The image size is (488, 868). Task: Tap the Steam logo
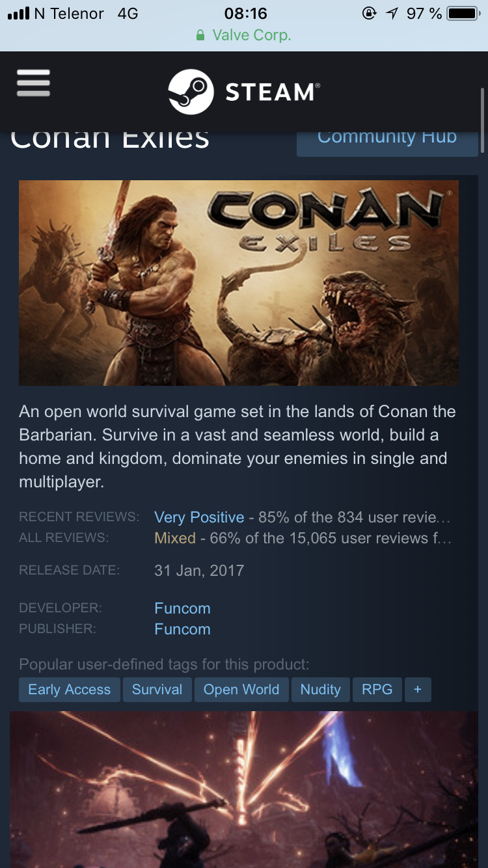point(243,92)
